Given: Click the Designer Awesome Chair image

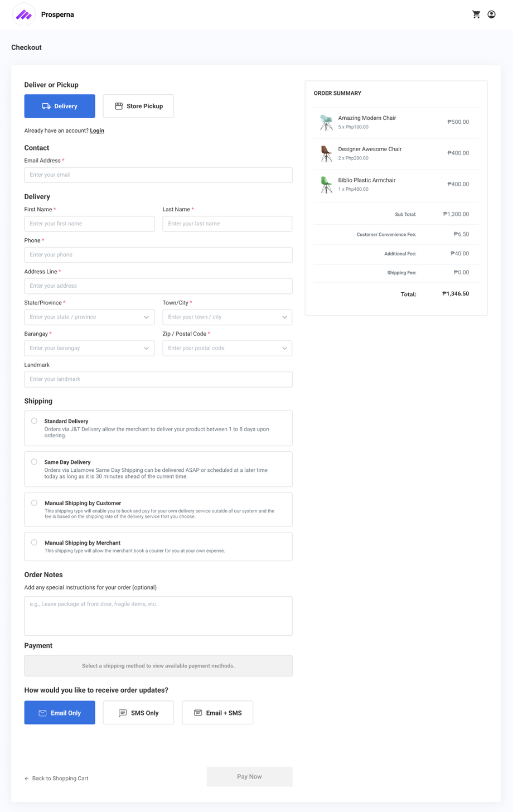Looking at the screenshot, I should [x=326, y=153].
